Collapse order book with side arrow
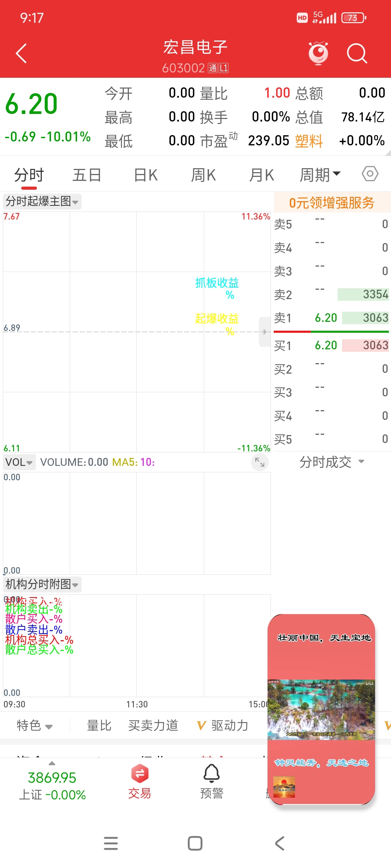Screen dimensions: 391x868 pyautogui.click(x=265, y=332)
